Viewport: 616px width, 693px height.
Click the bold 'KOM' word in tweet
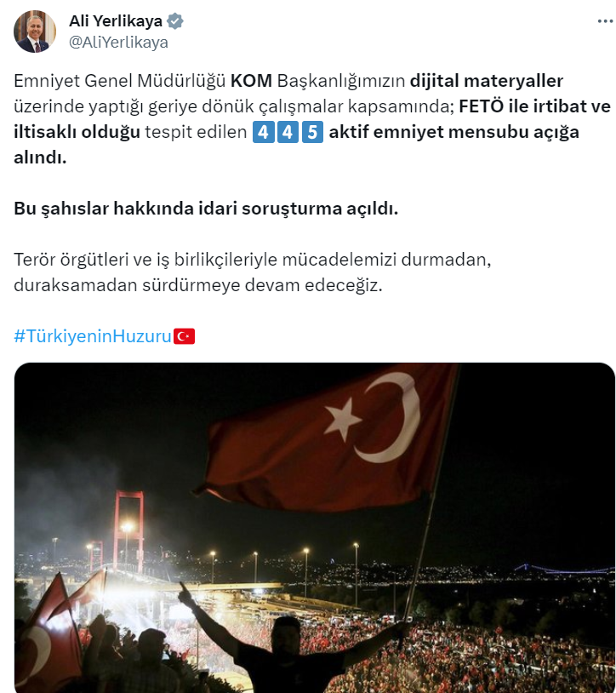tap(251, 81)
